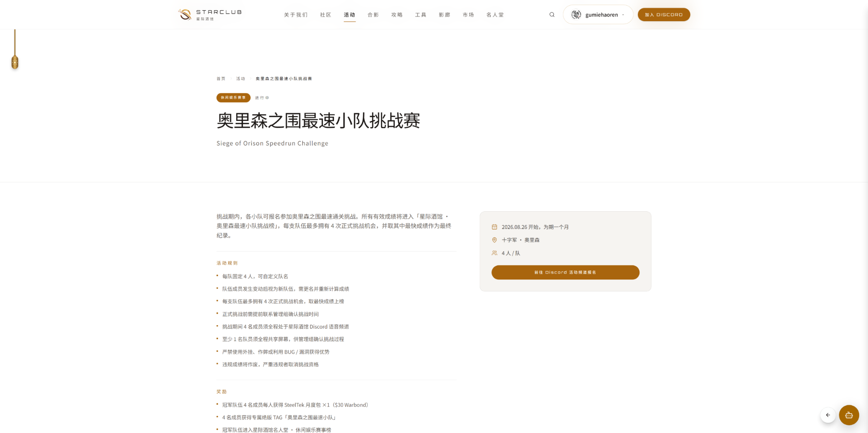
Task: Click the text 十字军 · 奥里森
Action: pos(520,240)
